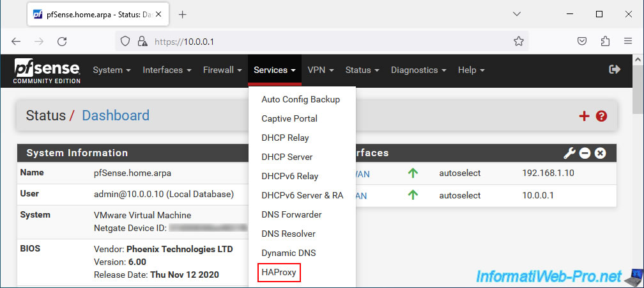Click admin@10.0.0.10 user value
This screenshot has height=288, width=644.
click(x=164, y=194)
